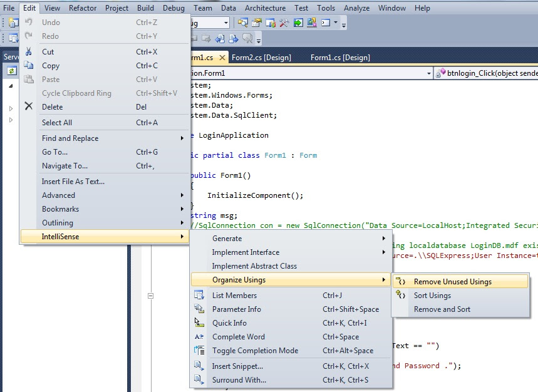
Task: Click the New Project toolbar icon
Action: tap(13, 23)
